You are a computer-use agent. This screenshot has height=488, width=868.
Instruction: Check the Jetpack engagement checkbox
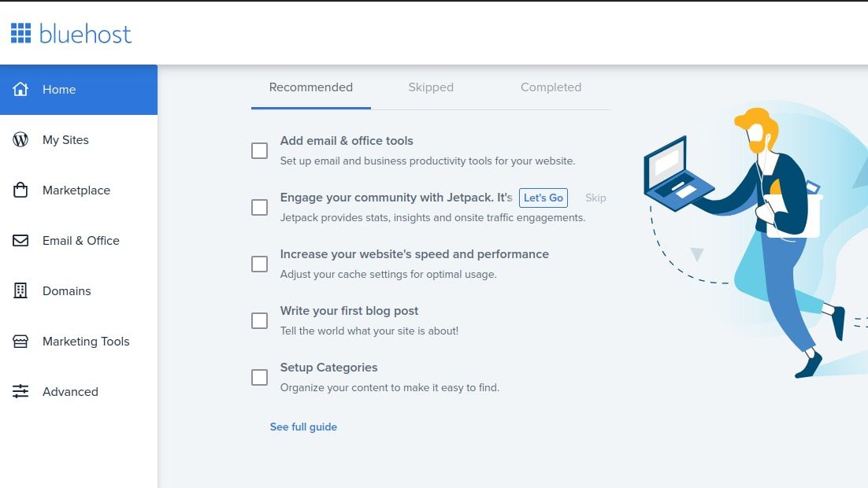[259, 207]
